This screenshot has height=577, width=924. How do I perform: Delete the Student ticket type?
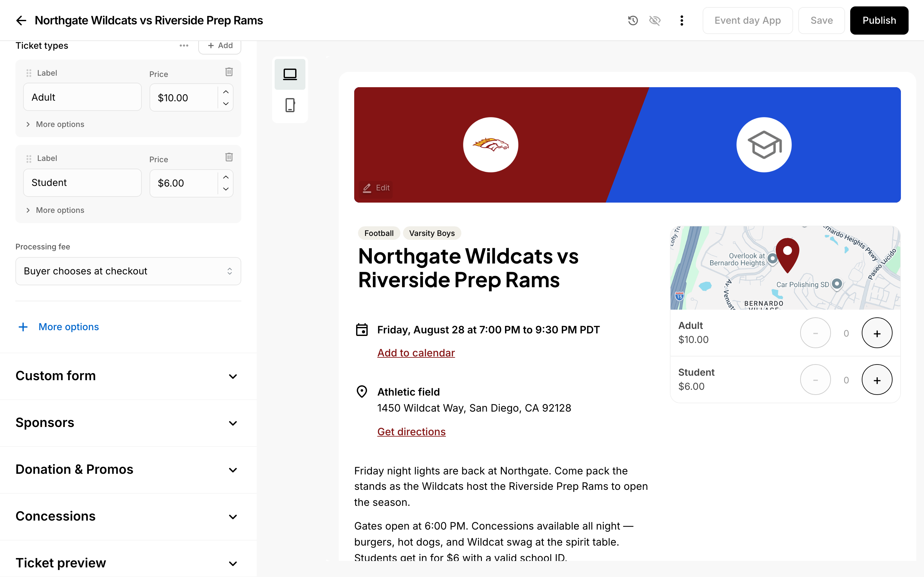(x=229, y=157)
